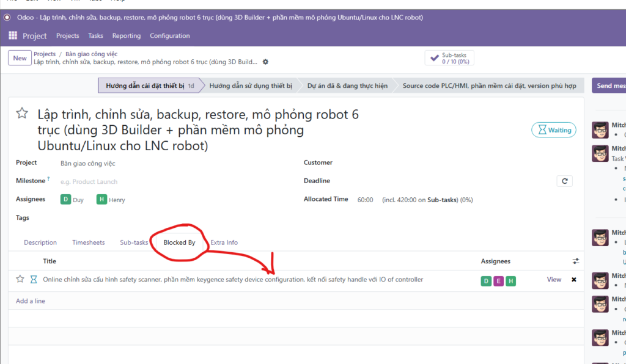The height and width of the screenshot is (364, 626).
Task: Click Add a line link
Action: 31,301
